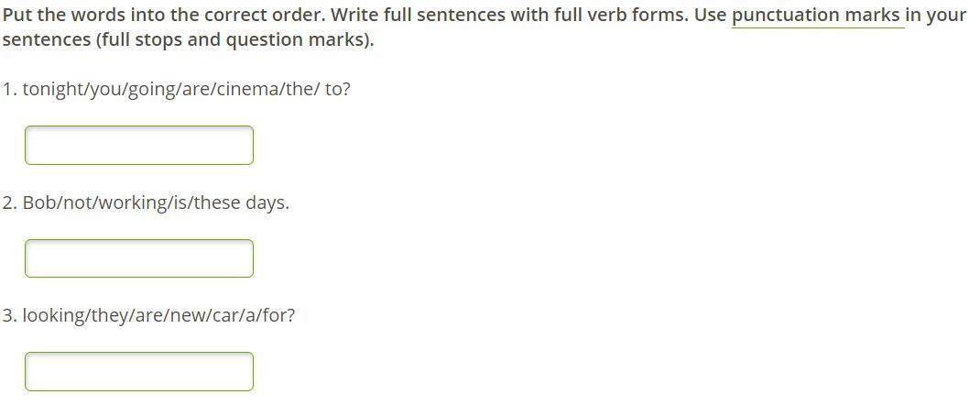
Task: Click the bold instruction "Put the words into the correct order"
Action: [162, 15]
